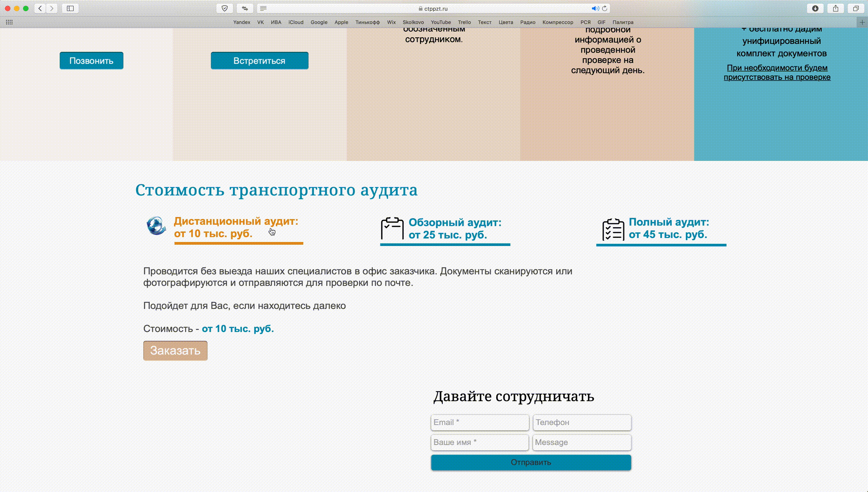868x492 pixels.
Task: Open the iCloud bookmark
Action: click(x=296, y=22)
